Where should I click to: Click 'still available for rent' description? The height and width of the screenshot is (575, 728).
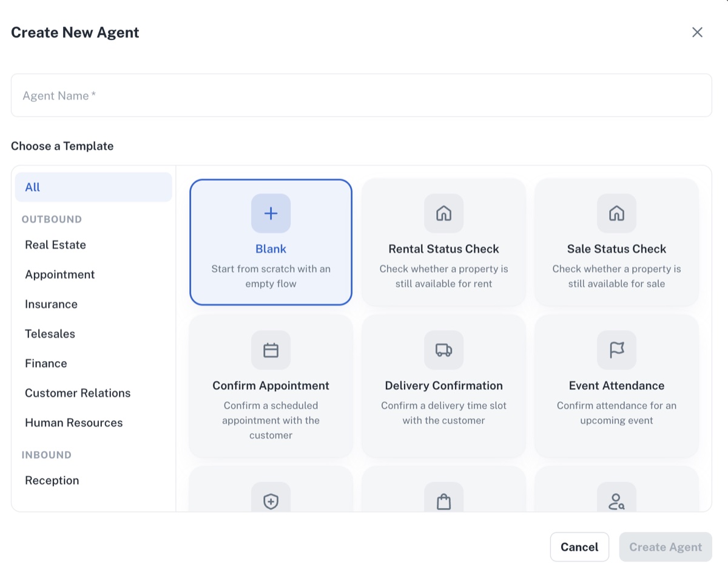(x=443, y=284)
